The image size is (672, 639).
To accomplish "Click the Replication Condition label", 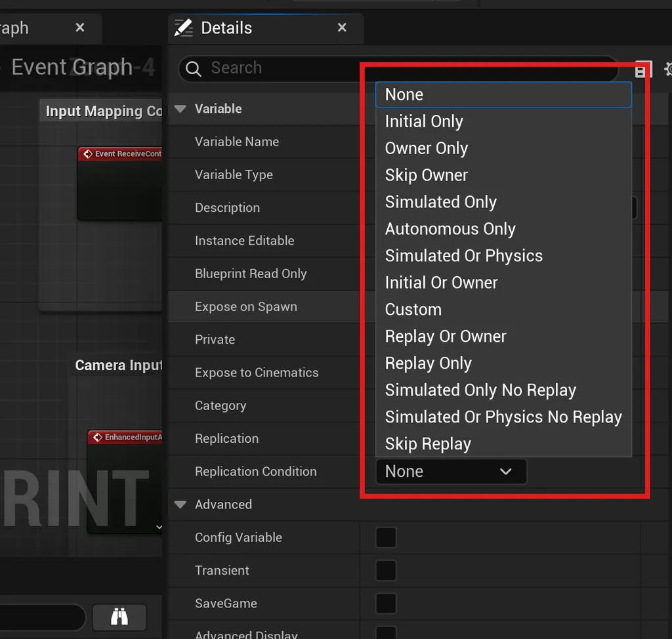I will [256, 472].
